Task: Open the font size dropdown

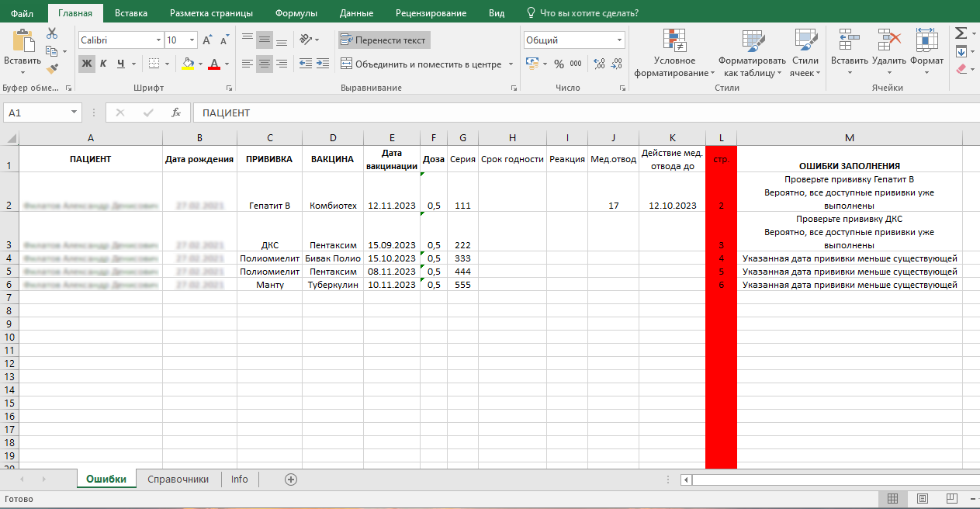Action: pyautogui.click(x=192, y=40)
